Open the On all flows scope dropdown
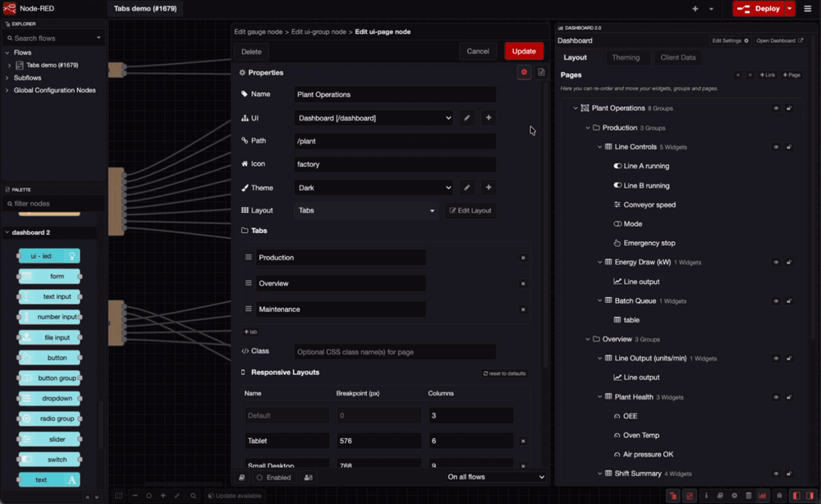The image size is (821, 504). (x=495, y=477)
